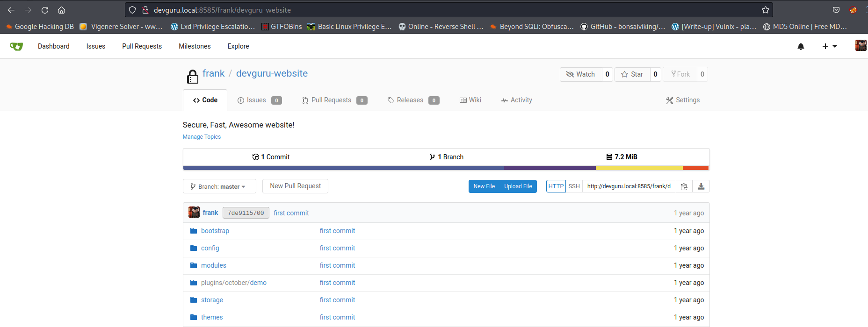Open the plus create menu
The width and height of the screenshot is (868, 327).
click(x=829, y=46)
